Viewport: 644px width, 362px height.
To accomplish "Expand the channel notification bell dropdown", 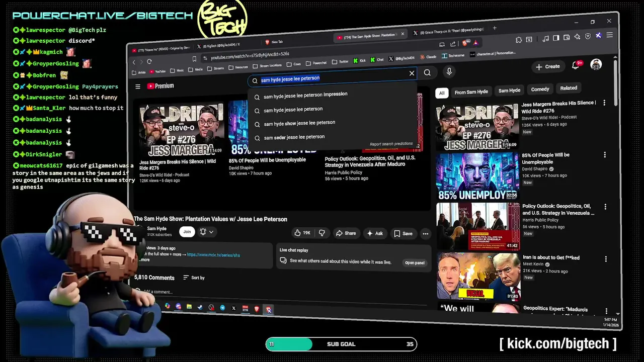I will click(207, 232).
